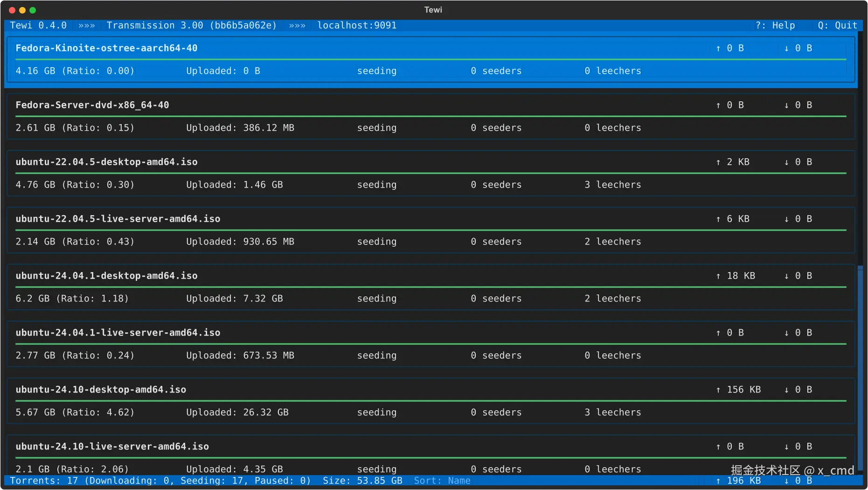Click 'Size: 53.85 GB' in status bar
This screenshot has height=490, width=868.
(x=362, y=481)
